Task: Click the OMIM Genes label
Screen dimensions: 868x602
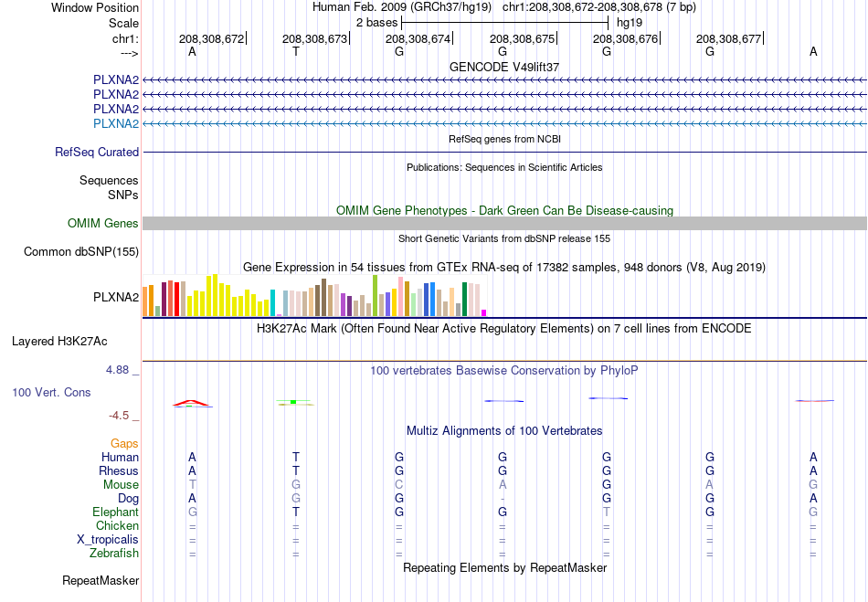Action: click(x=103, y=223)
